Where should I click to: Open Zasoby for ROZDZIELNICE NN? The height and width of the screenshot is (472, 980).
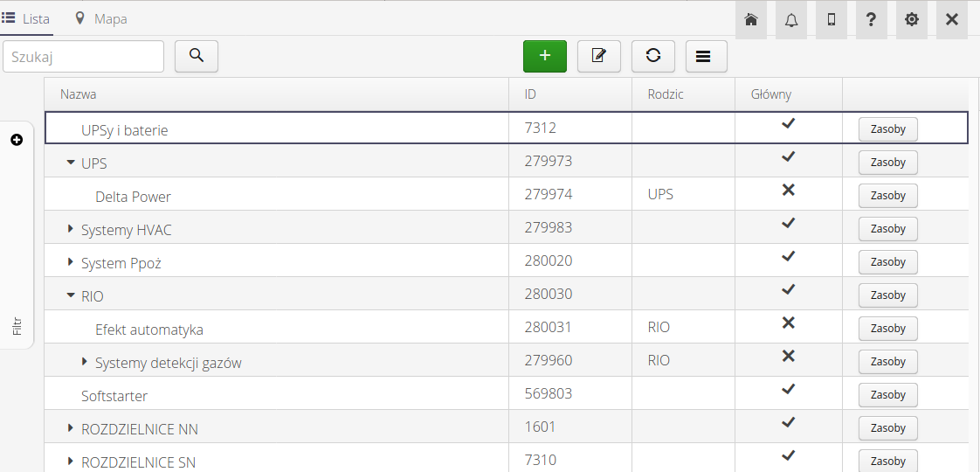[888, 428]
